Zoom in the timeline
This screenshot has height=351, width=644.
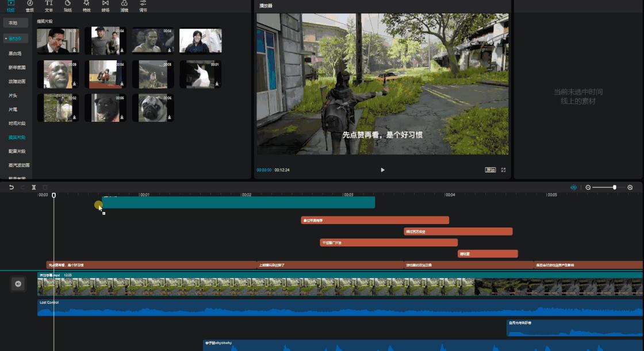630,187
